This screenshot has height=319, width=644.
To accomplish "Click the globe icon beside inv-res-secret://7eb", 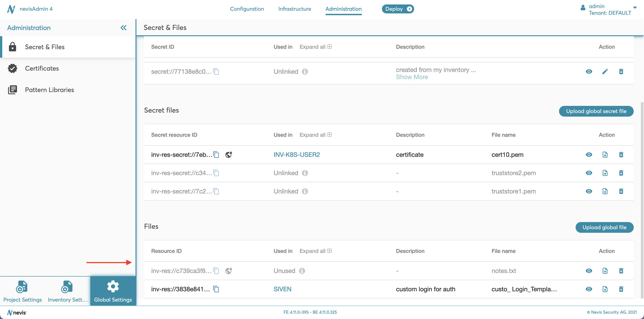I will (x=229, y=155).
